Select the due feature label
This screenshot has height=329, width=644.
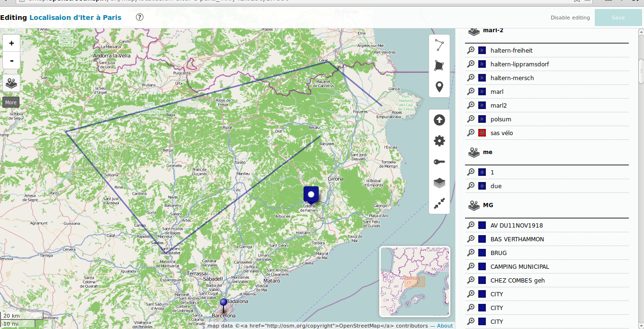point(496,186)
